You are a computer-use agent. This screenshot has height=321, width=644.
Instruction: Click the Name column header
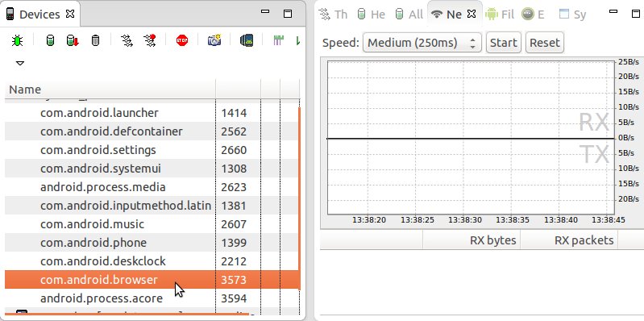coord(110,90)
